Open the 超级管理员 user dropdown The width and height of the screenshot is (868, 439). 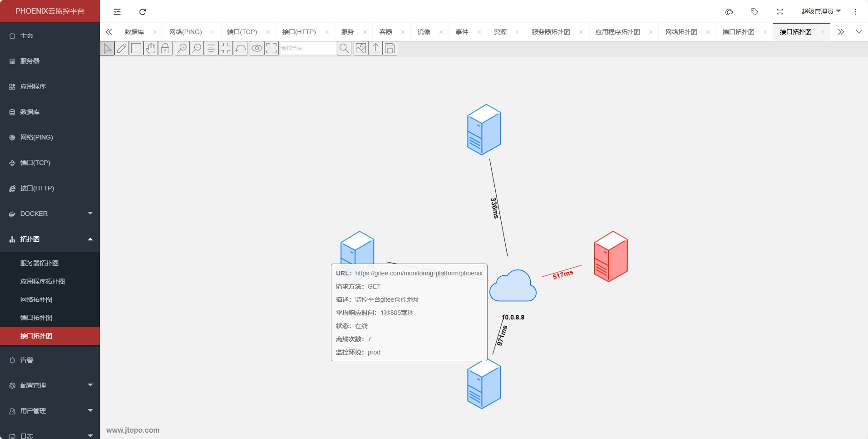click(x=821, y=11)
